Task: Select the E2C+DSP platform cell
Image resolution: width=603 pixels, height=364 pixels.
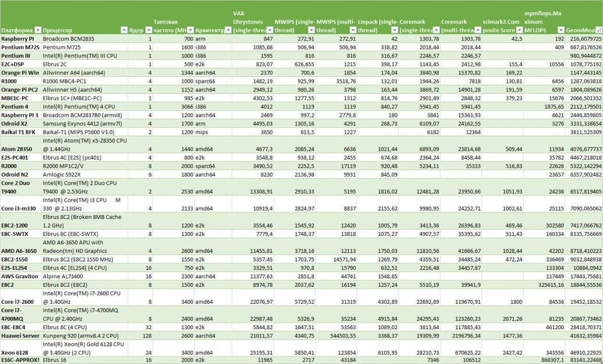Action: coord(21,64)
